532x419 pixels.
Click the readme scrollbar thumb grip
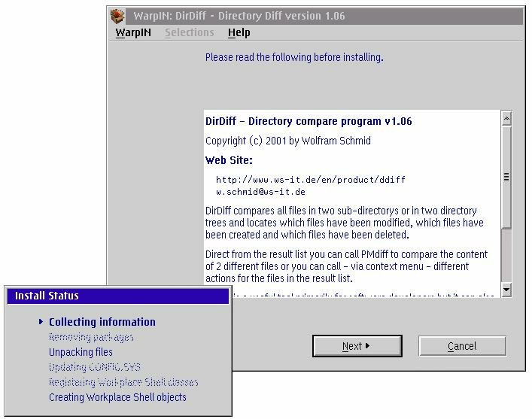pyautogui.click(x=506, y=177)
